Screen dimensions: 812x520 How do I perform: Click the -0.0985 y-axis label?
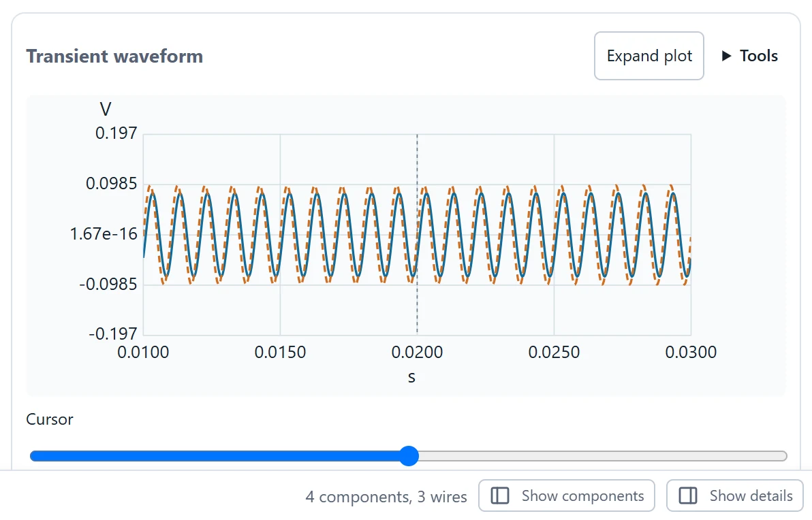pos(108,284)
